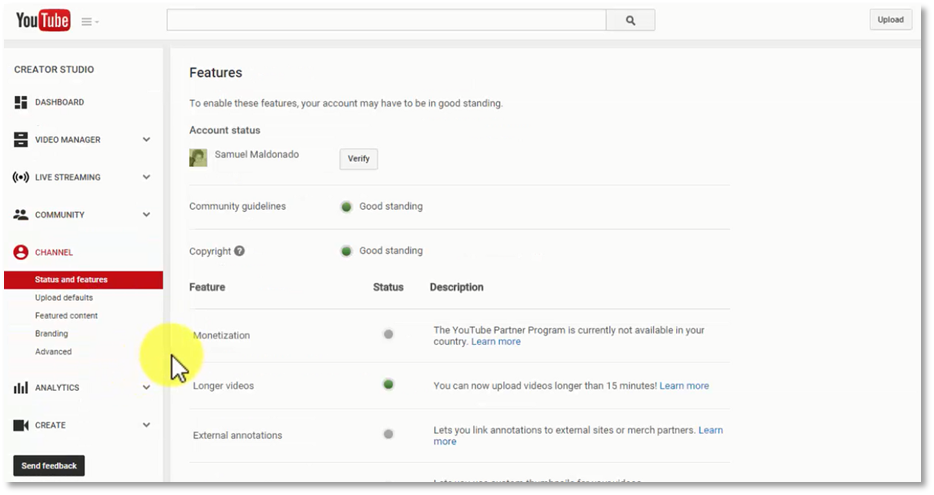Open Upload defaults submenu item

coord(64,298)
